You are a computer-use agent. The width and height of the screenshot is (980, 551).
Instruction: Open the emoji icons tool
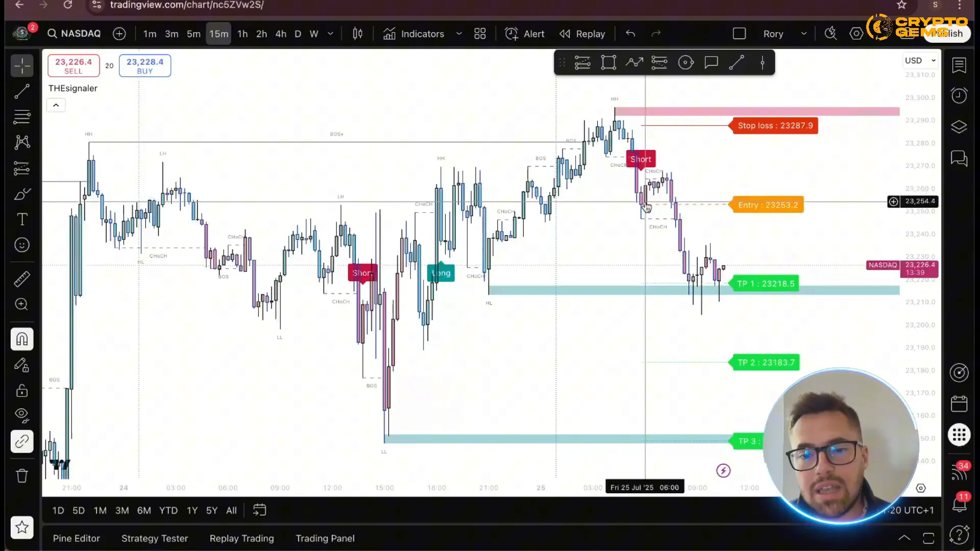(22, 245)
